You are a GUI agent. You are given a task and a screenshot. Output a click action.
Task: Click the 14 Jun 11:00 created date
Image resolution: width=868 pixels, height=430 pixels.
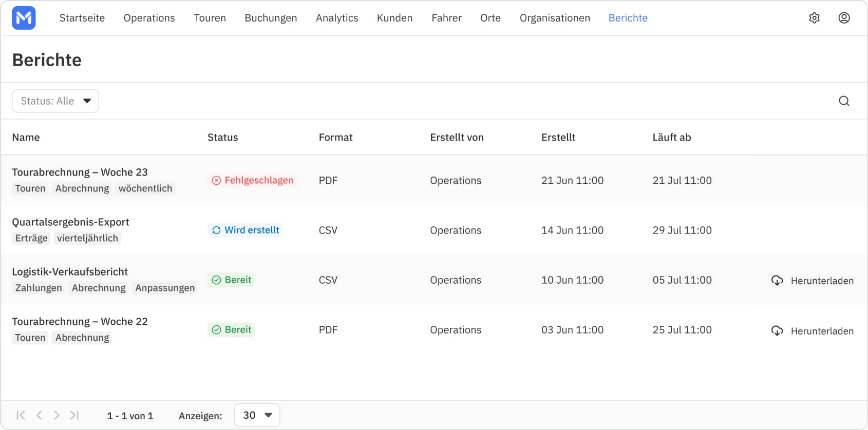(x=572, y=230)
